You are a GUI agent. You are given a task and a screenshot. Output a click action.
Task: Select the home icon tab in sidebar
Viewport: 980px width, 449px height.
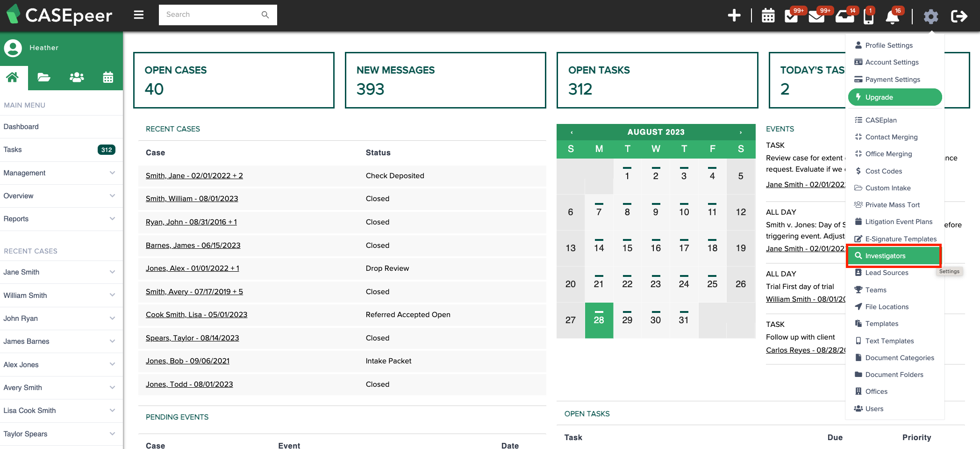pos(13,77)
